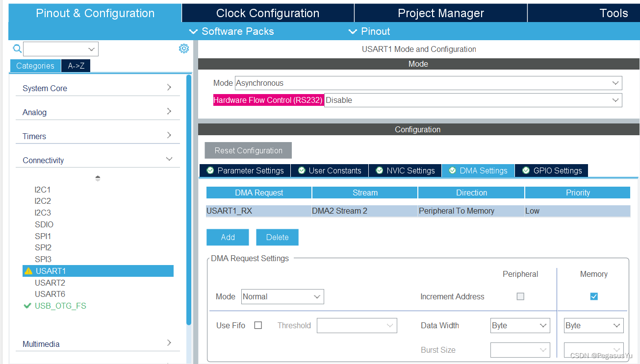Click the USB_OTG_FS green checkmark icon
This screenshot has width=640, height=364.
pyautogui.click(x=27, y=306)
